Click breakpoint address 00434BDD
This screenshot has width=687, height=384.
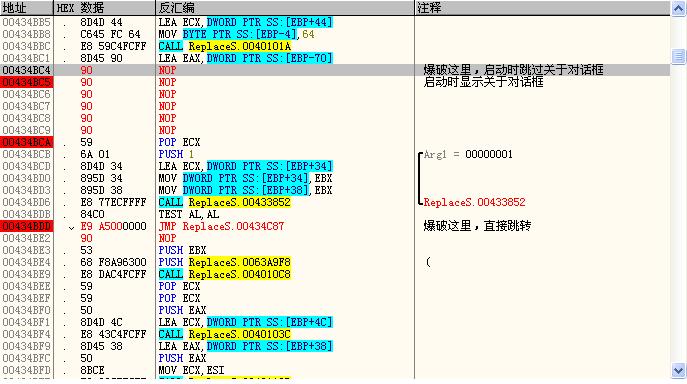(27, 226)
